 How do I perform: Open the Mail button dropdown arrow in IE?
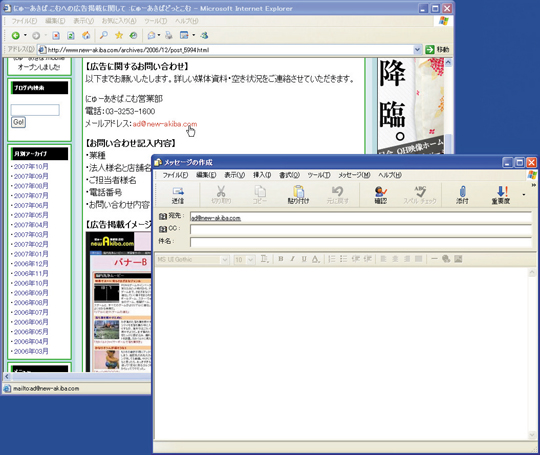click(x=159, y=35)
